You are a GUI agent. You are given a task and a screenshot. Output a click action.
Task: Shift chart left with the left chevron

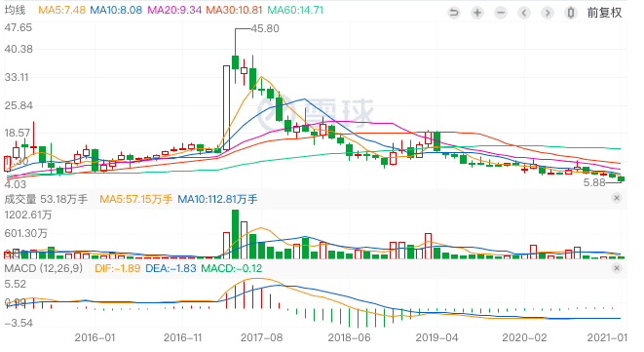pyautogui.click(x=524, y=13)
